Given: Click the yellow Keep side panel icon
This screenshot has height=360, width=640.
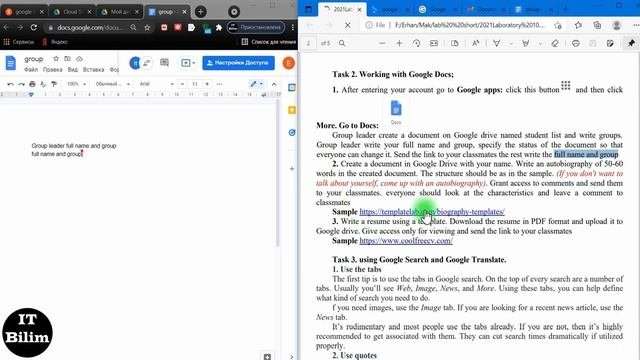Looking at the screenshot, I should pos(292,110).
